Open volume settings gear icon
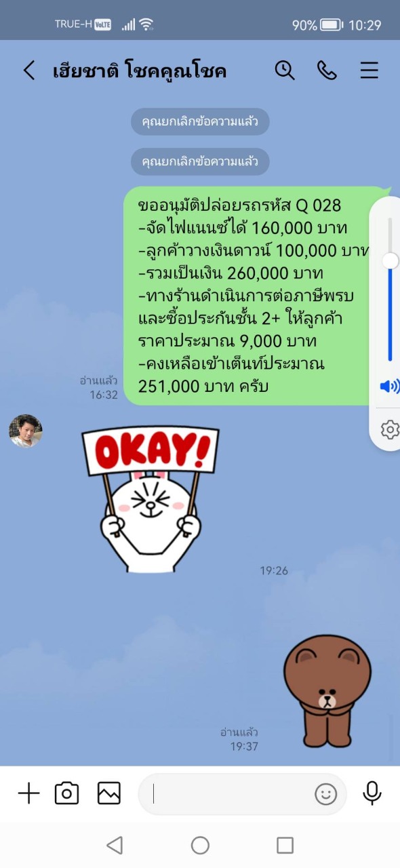The image size is (400, 868). click(x=390, y=430)
